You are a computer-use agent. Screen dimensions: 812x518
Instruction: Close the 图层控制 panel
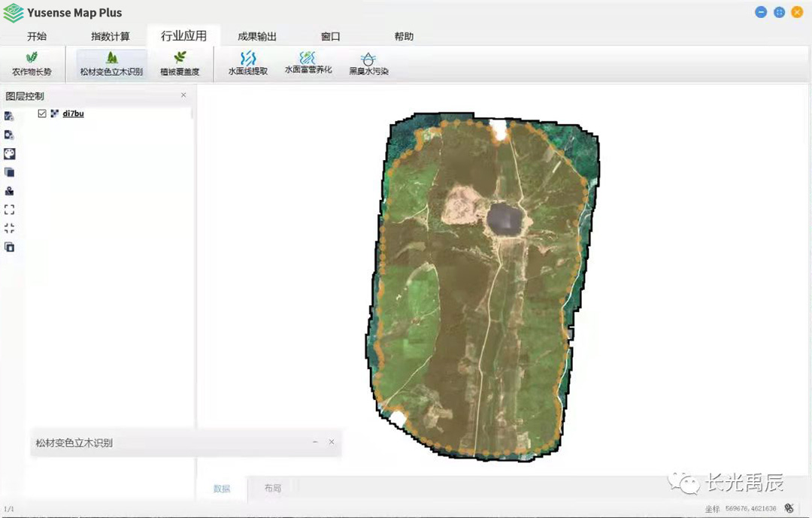point(183,95)
